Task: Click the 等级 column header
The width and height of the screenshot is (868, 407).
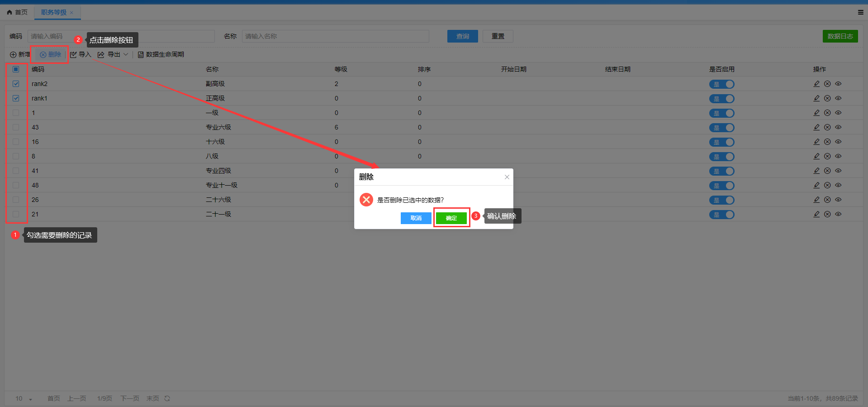Action: tap(341, 69)
